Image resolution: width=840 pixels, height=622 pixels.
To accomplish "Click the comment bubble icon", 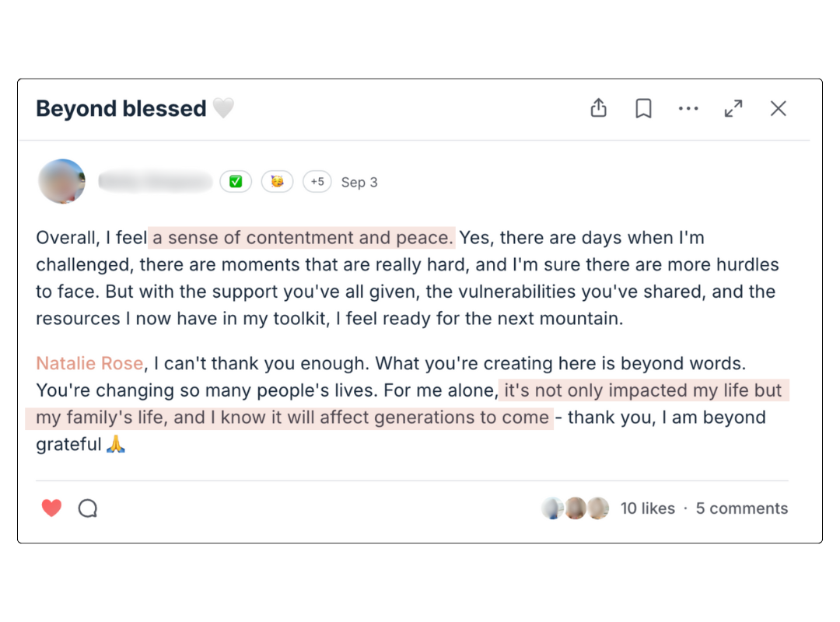I will [88, 508].
